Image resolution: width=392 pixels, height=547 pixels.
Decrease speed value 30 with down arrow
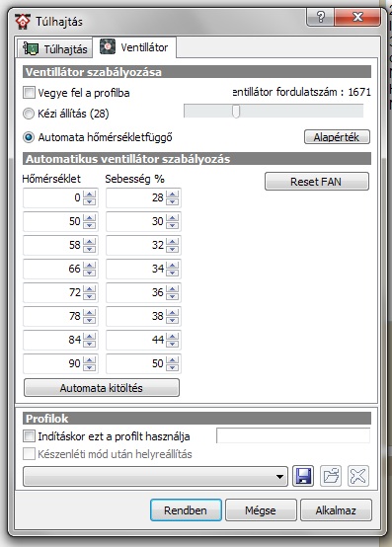point(172,225)
